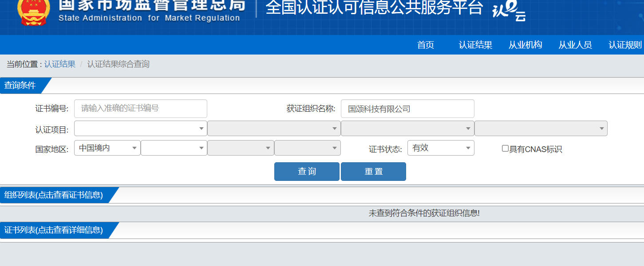Image resolution: width=644 pixels, height=266 pixels.
Task: Open the 认证规则 menu item
Action: pos(625,45)
